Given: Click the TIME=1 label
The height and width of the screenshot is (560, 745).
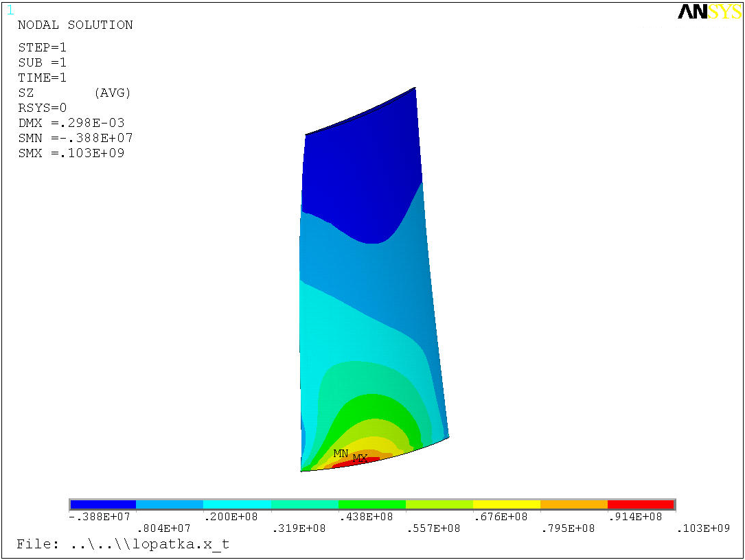Looking at the screenshot, I should tap(43, 78).
